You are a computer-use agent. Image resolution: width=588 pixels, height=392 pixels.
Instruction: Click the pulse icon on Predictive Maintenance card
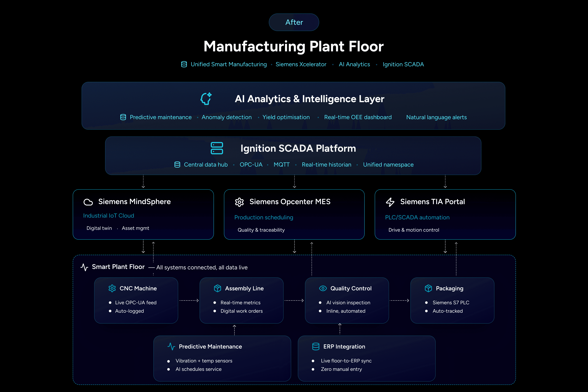click(171, 346)
